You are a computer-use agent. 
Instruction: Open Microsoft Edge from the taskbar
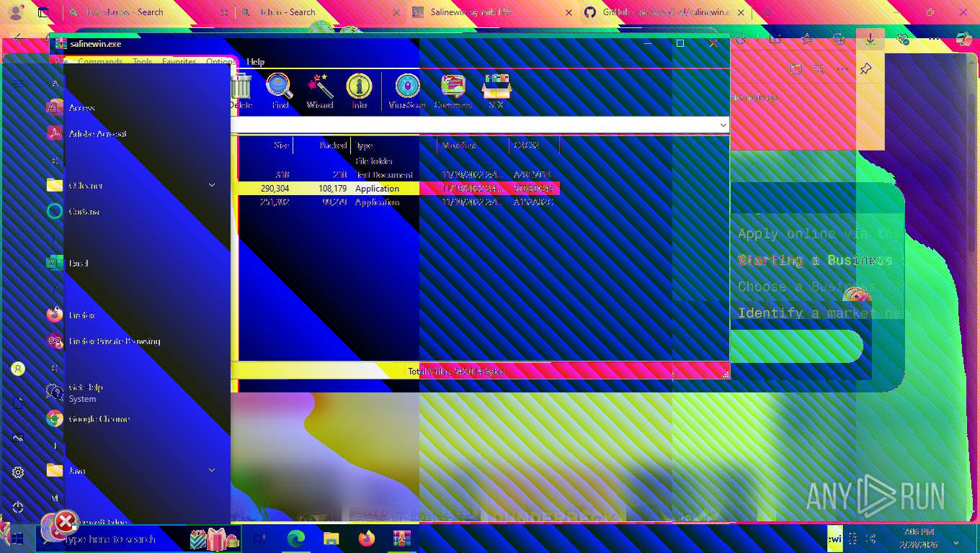click(x=296, y=538)
